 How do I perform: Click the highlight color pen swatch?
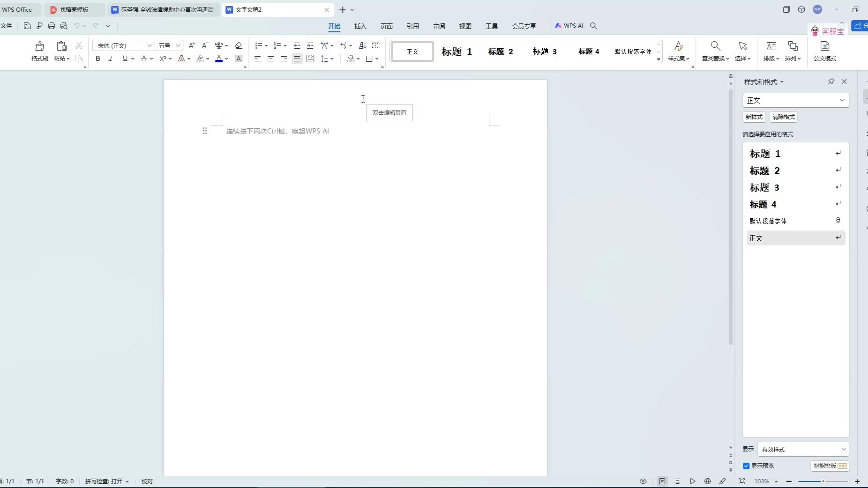click(200, 59)
